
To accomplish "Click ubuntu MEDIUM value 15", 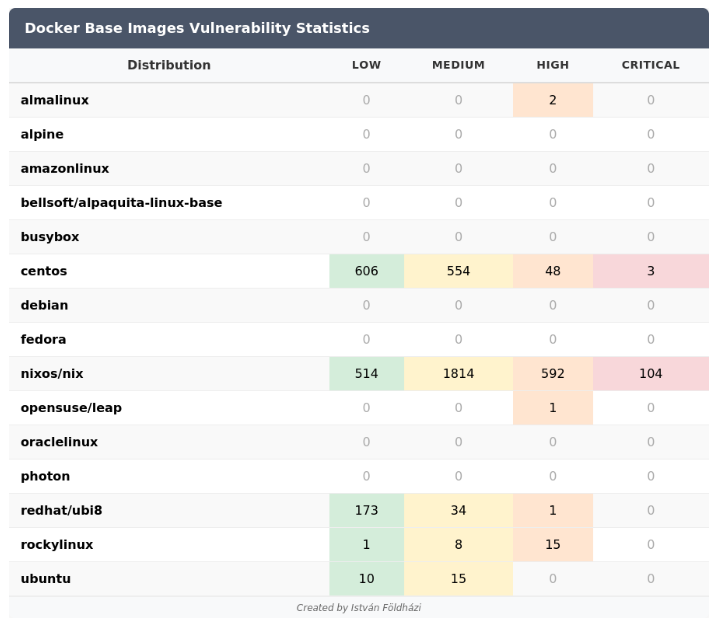I will coord(458,579).
